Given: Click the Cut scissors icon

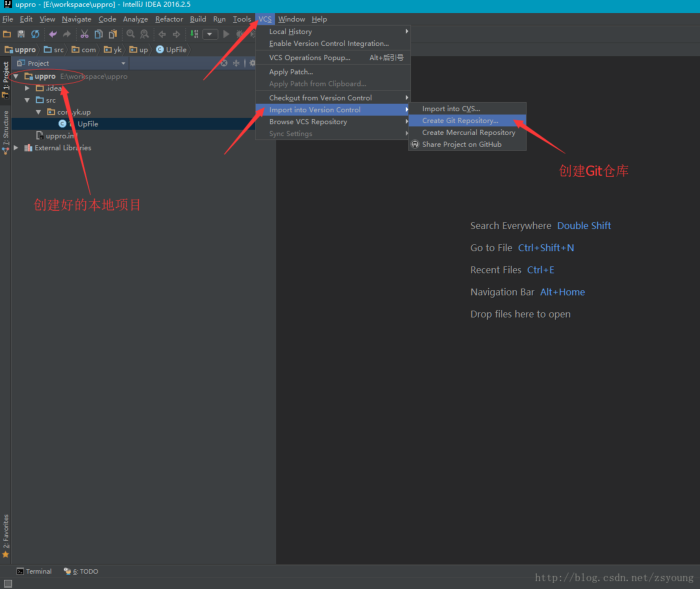Looking at the screenshot, I should [x=83, y=34].
